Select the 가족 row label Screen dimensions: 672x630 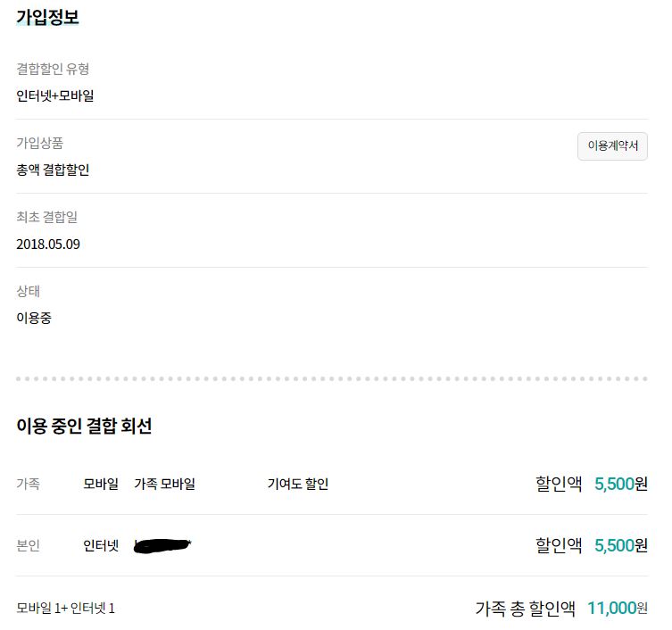point(28,485)
